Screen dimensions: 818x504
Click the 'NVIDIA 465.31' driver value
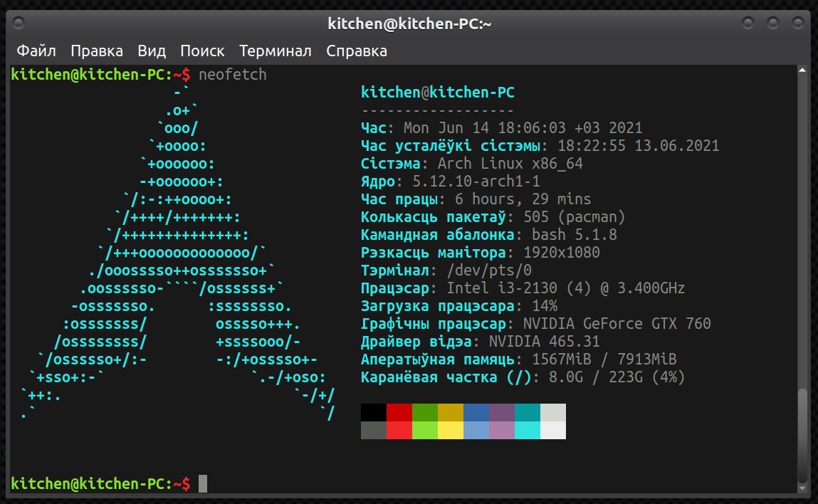(545, 341)
